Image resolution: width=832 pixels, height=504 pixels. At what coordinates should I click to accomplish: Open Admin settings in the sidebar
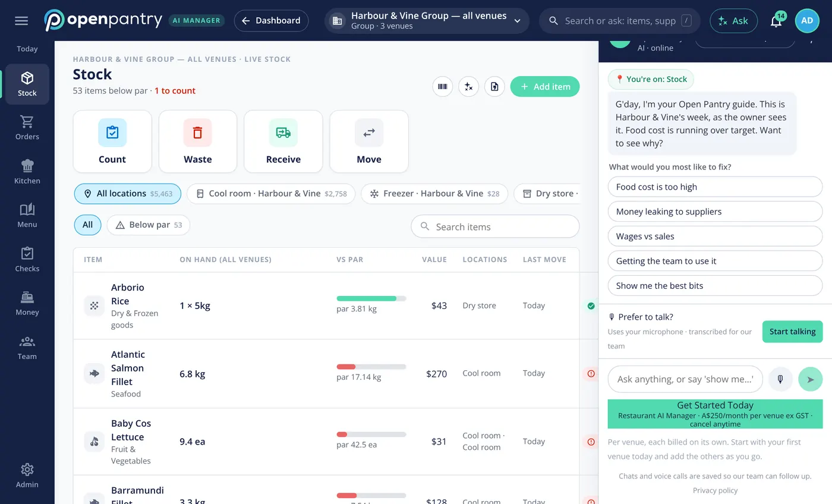(x=27, y=475)
